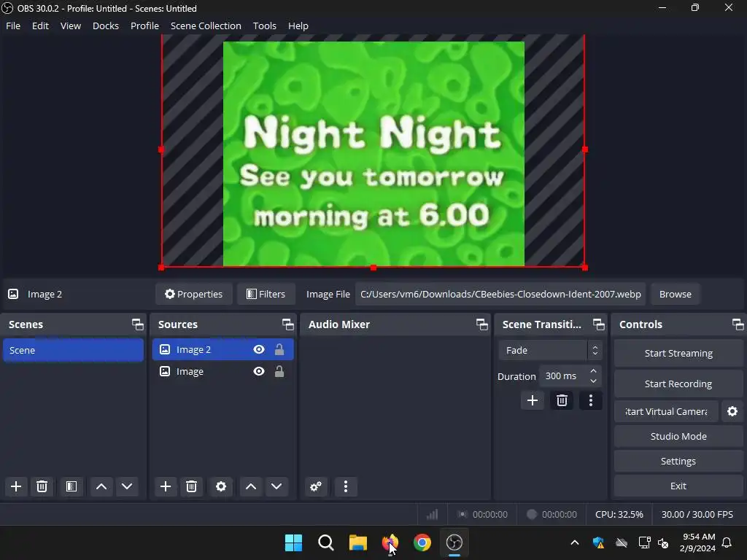The height and width of the screenshot is (560, 747).
Task: Open OBS Settings button
Action: (678, 461)
